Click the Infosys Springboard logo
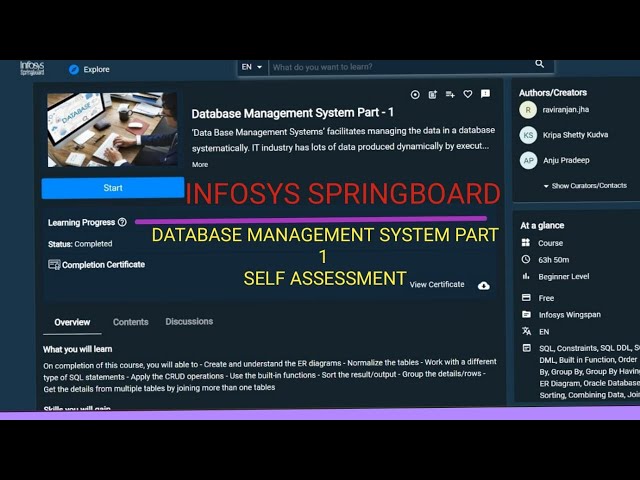640x480 pixels. [x=32, y=68]
